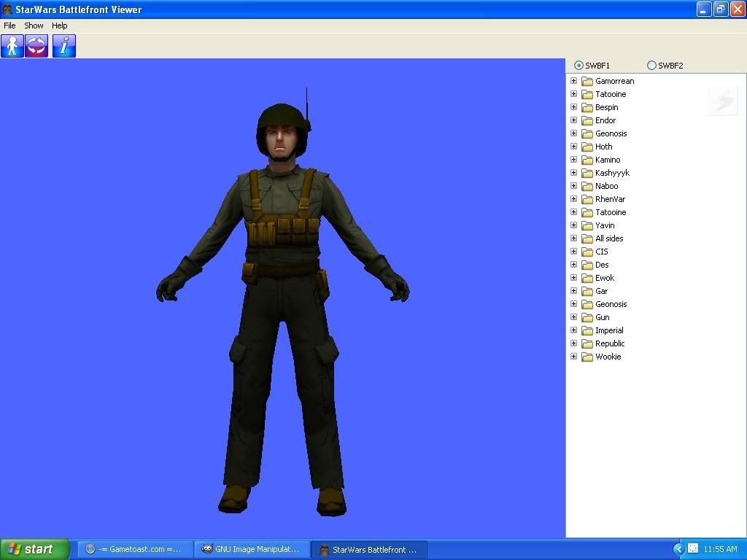Click the Endor folder icon
747x560 pixels.
[x=587, y=120]
